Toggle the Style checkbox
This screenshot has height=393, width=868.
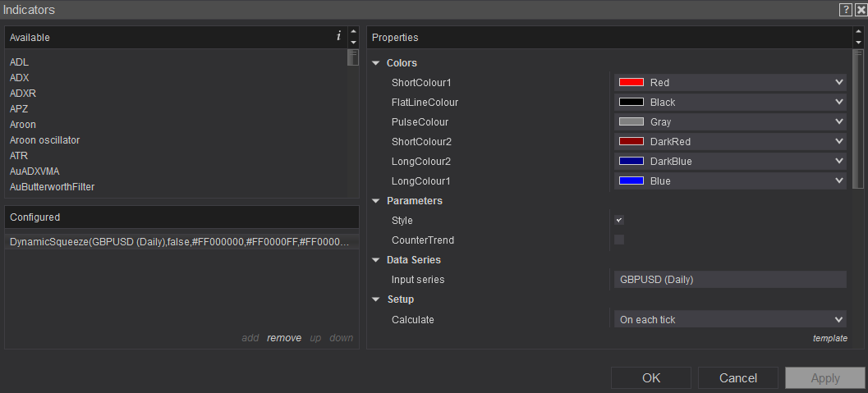(x=619, y=220)
